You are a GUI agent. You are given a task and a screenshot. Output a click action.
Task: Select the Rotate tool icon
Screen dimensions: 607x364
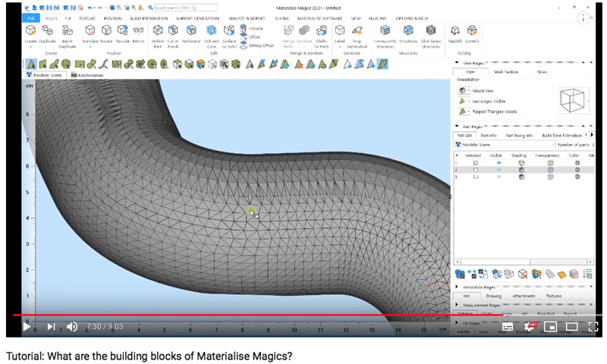coord(106,31)
